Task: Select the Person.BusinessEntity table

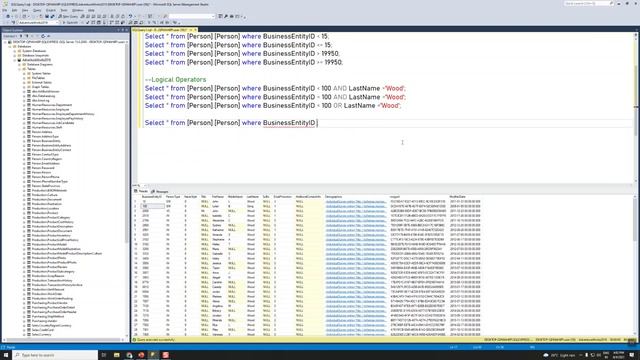Action: [46, 141]
